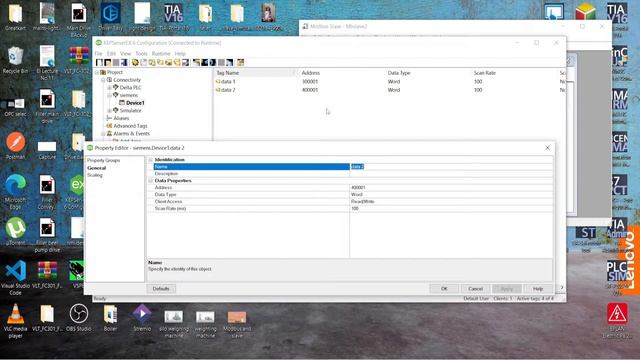Expand the Simulator channel node

[109, 111]
